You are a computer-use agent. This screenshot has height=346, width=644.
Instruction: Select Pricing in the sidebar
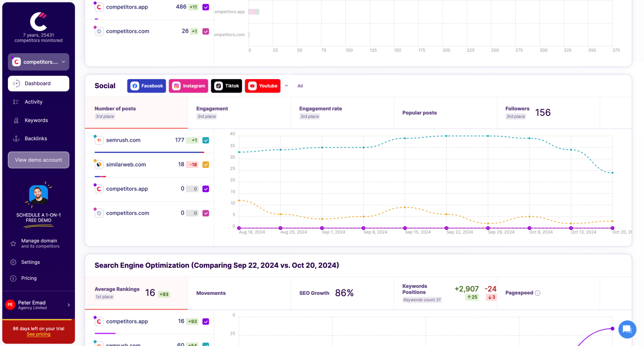click(29, 278)
